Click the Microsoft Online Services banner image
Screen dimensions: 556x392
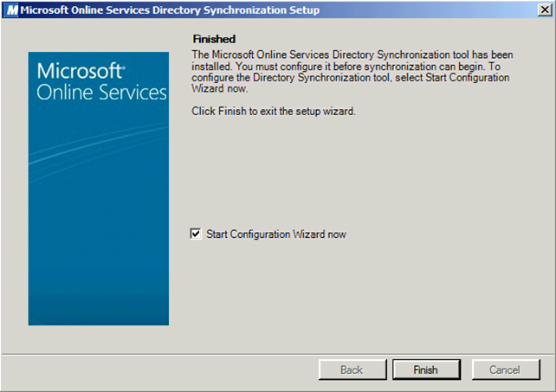point(99,189)
